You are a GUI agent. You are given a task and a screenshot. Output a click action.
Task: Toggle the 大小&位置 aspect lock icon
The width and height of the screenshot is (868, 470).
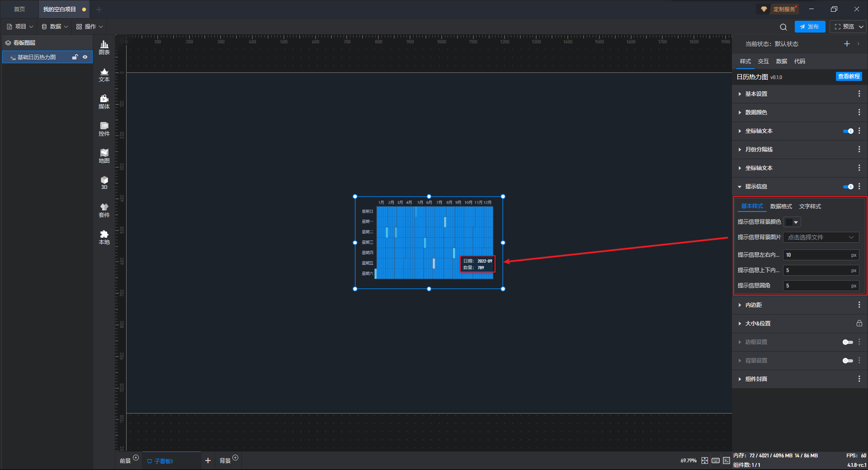click(859, 324)
